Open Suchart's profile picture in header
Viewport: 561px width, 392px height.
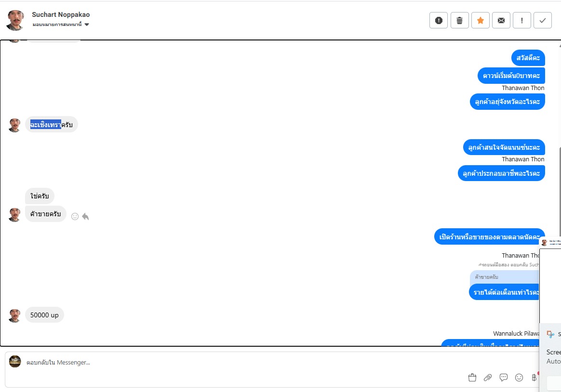[x=15, y=20]
